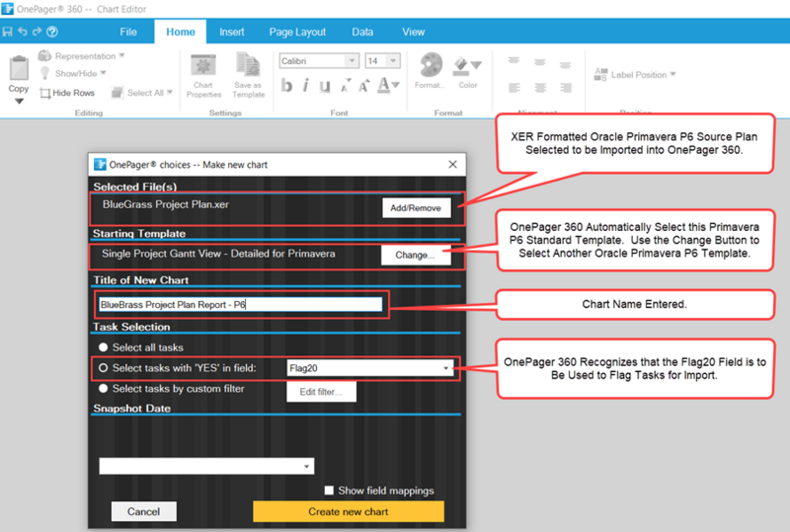Image resolution: width=790 pixels, height=532 pixels.
Task: Click the Cancel button
Action: click(x=143, y=511)
